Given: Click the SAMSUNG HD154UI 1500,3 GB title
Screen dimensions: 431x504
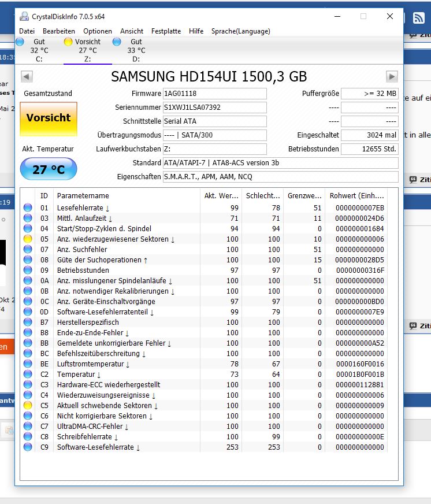Looking at the screenshot, I should click(209, 76).
